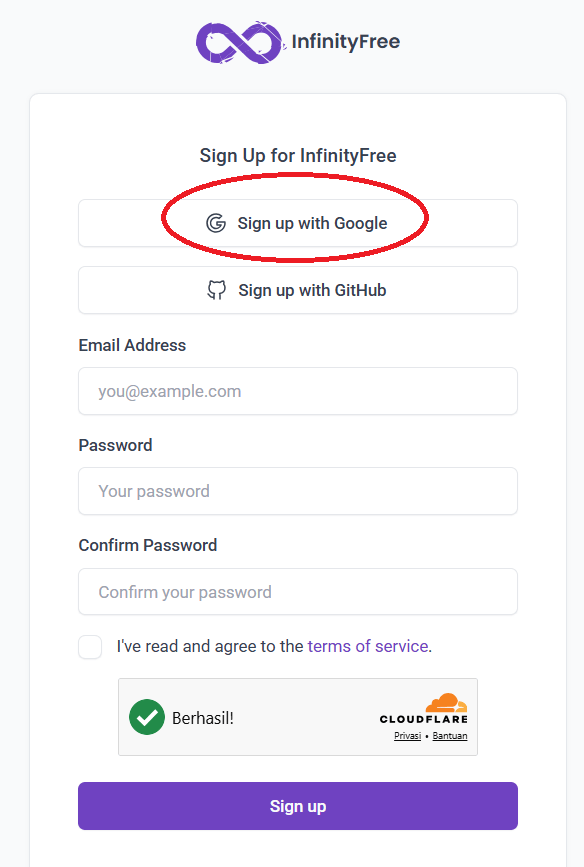Click the InfinityFree brand name text
Viewport: 584px width, 867px height.
click(x=346, y=41)
